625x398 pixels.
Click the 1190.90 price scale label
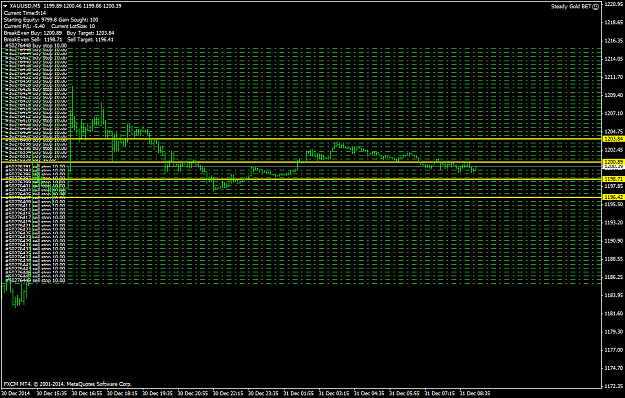(614, 241)
